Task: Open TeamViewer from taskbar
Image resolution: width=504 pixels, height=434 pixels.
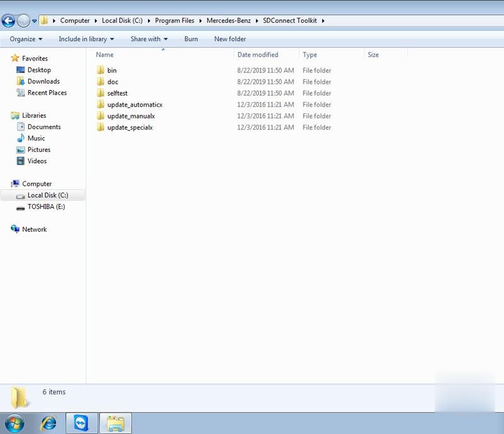Action: point(82,423)
